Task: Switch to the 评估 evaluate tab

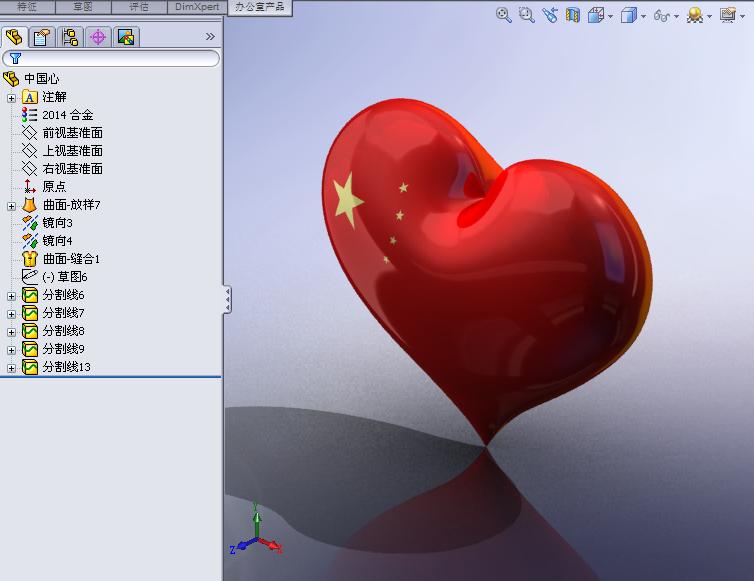Action: click(139, 7)
